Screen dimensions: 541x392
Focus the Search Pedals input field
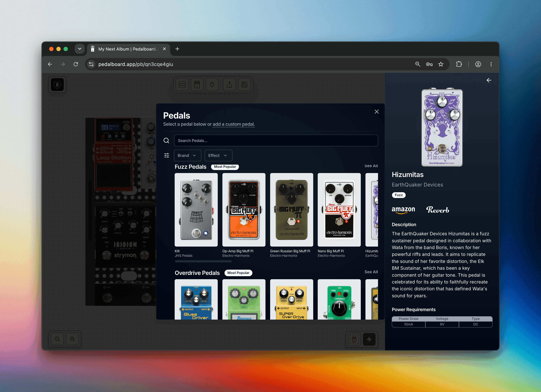click(276, 141)
